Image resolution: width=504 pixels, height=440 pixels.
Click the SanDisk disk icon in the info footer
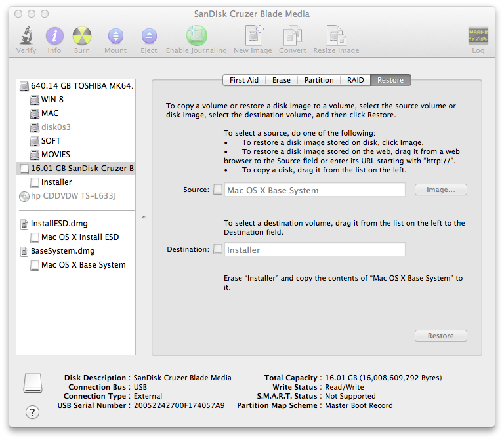point(32,383)
